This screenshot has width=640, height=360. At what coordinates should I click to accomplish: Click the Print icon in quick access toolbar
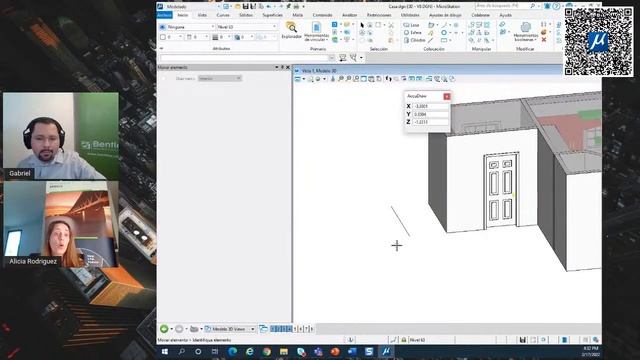click(x=296, y=7)
